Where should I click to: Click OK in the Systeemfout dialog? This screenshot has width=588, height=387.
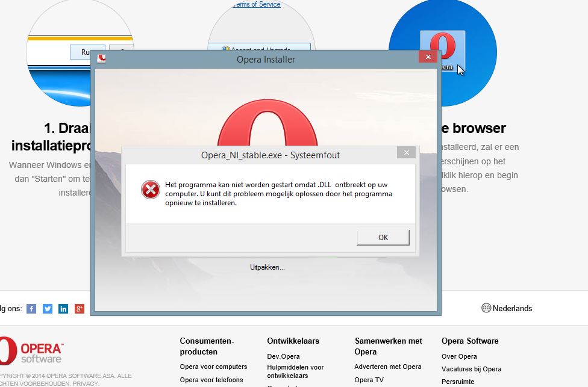[x=383, y=238]
